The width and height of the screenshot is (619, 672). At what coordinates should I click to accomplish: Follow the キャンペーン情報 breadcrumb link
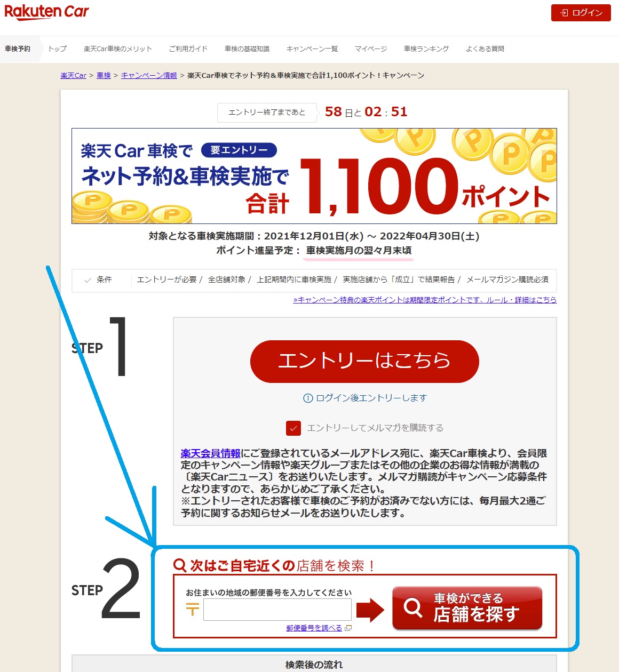click(x=149, y=76)
